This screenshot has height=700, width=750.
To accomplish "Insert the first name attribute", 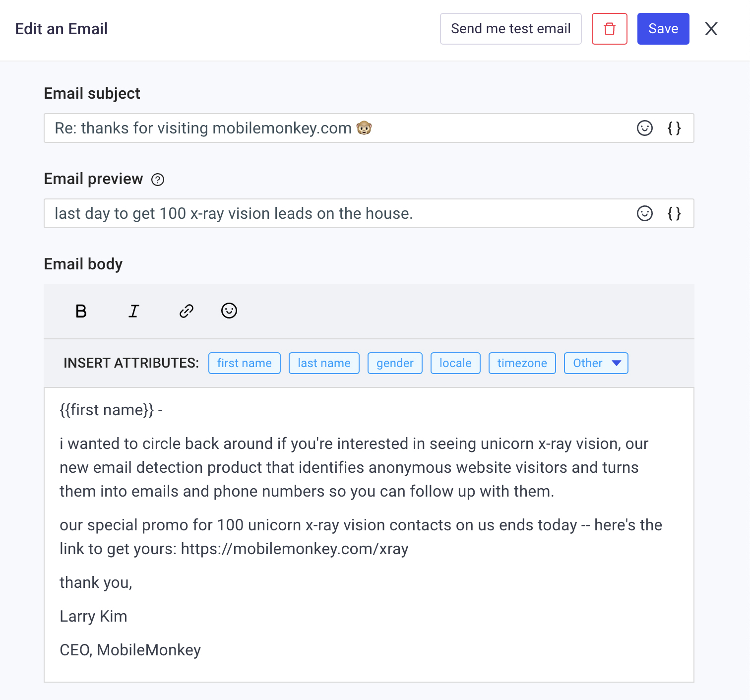I will [x=244, y=363].
